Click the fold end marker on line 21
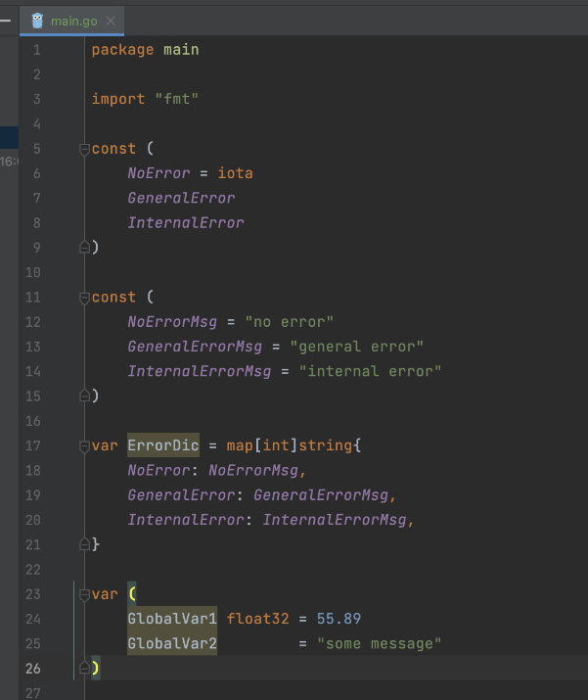588x700 pixels. point(84,544)
